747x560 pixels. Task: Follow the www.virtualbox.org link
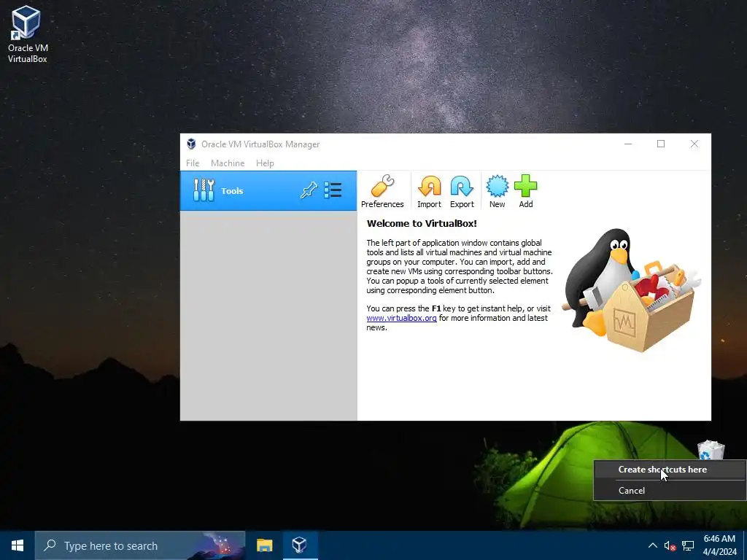point(401,318)
